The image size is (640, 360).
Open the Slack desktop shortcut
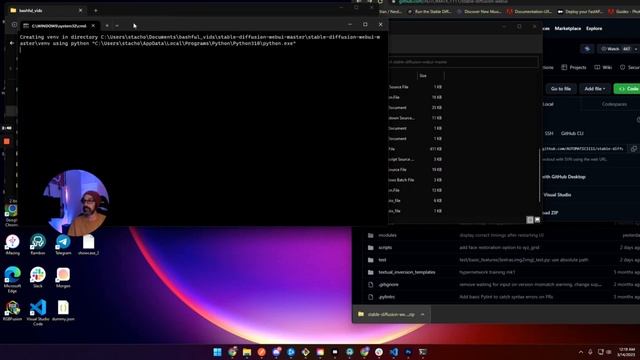[x=38, y=278]
